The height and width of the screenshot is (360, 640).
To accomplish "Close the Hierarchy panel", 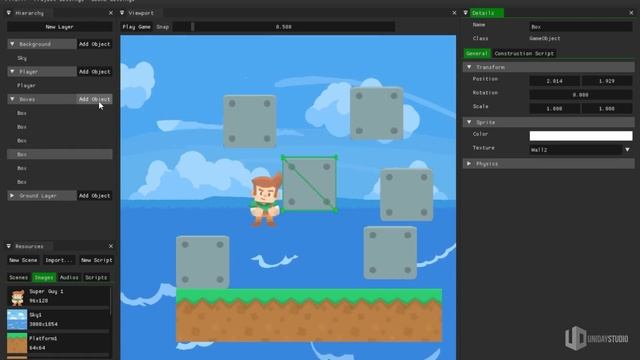I will coord(111,13).
